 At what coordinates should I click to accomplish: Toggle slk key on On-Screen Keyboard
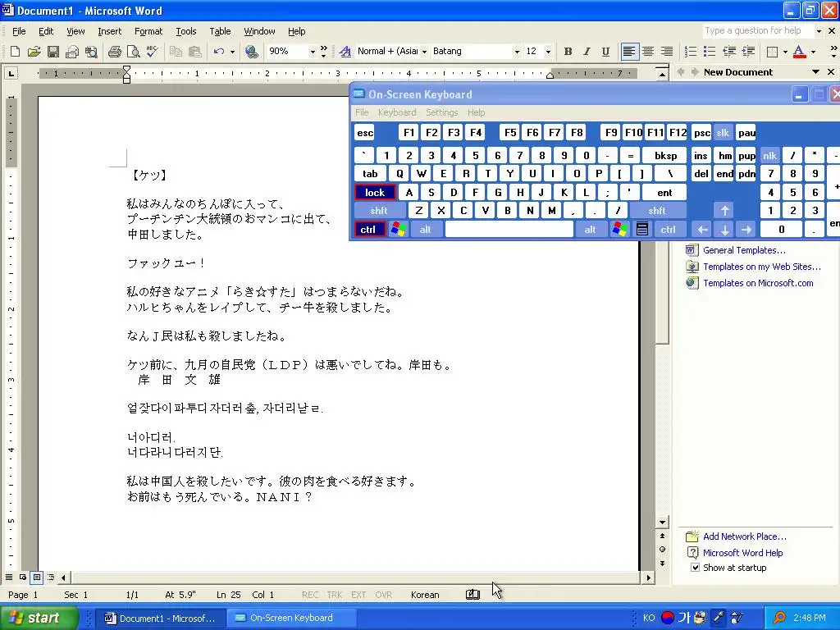click(x=723, y=133)
